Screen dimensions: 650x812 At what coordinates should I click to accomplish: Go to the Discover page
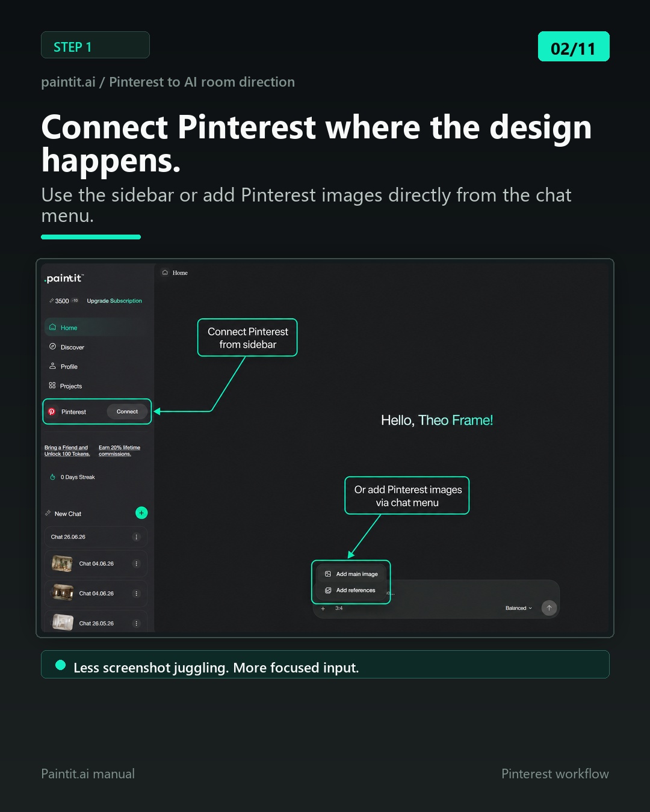pyautogui.click(x=66, y=347)
